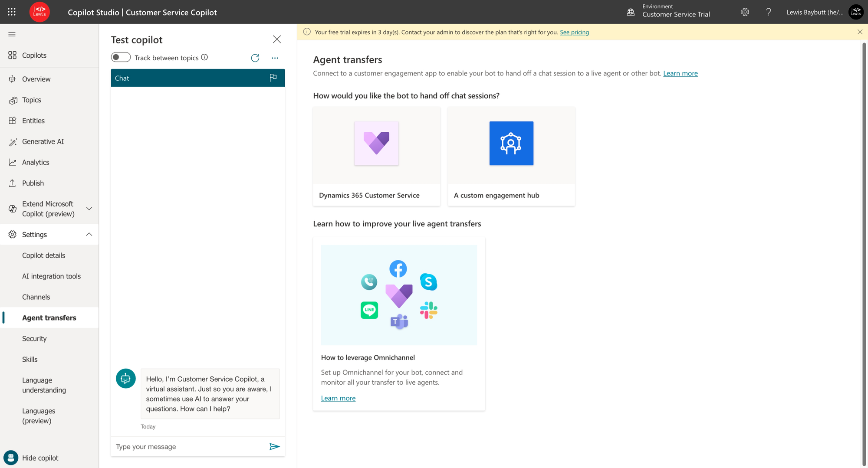Click the info icon beside Track between topics
This screenshot has height=468, width=868.
pos(204,57)
